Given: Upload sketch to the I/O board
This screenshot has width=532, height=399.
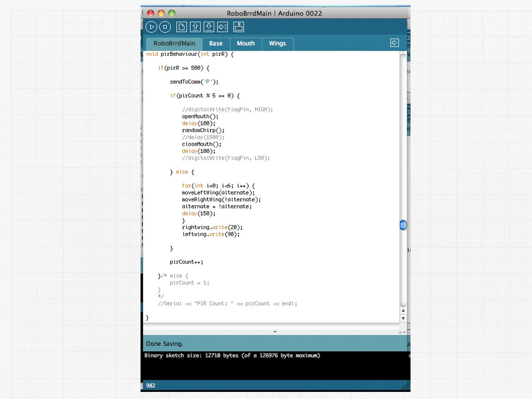Looking at the screenshot, I should [223, 27].
